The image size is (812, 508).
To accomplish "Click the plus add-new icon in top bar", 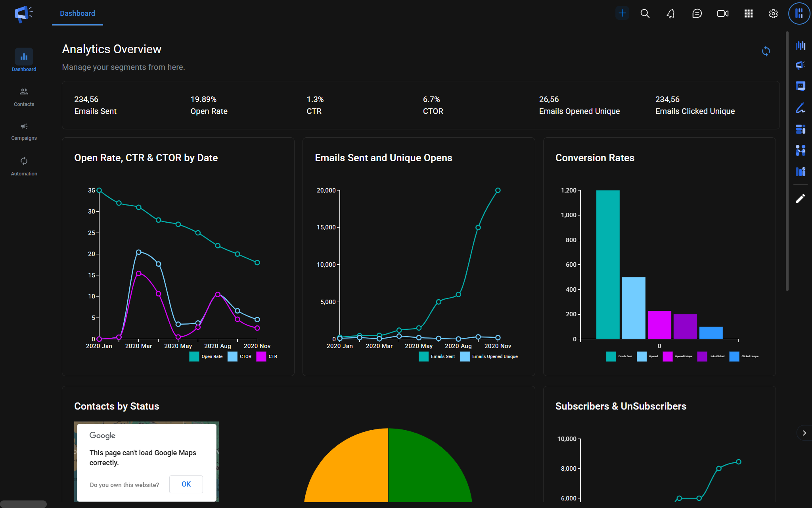I will point(622,13).
